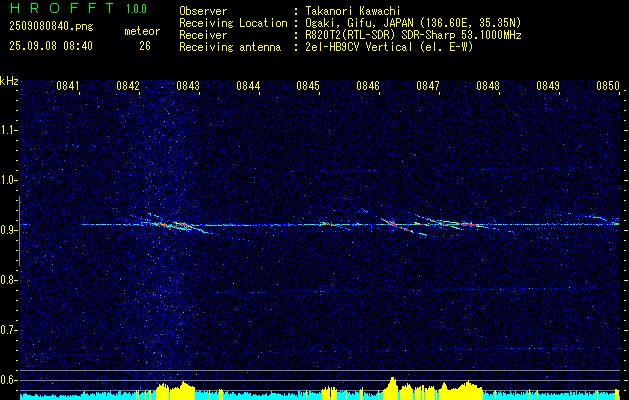Click the Receiver label

(203, 35)
